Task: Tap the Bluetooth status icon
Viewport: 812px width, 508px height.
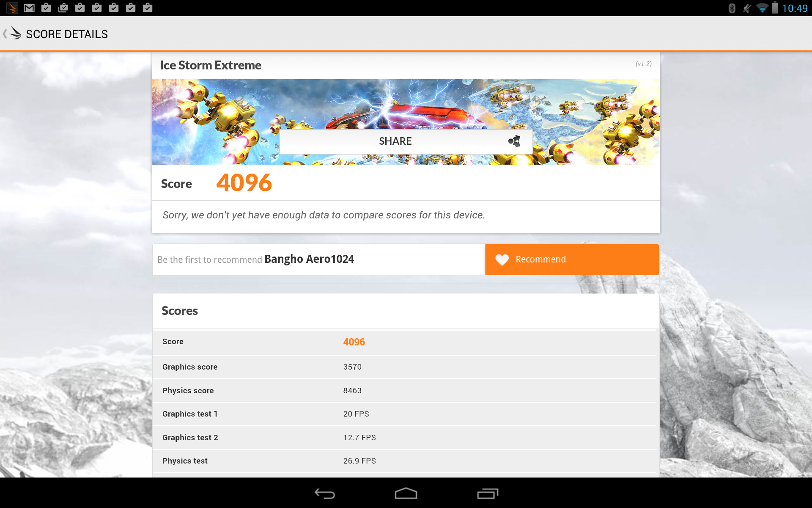Action: point(732,8)
